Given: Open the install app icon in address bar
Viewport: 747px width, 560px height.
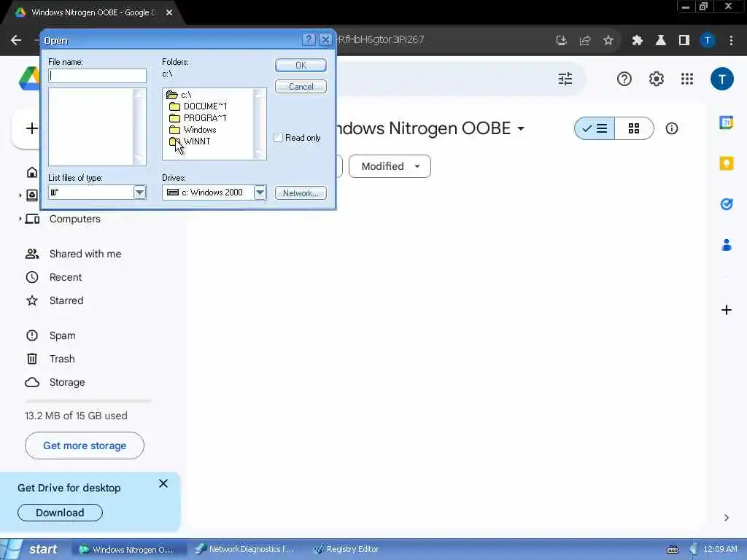Looking at the screenshot, I should (562, 41).
